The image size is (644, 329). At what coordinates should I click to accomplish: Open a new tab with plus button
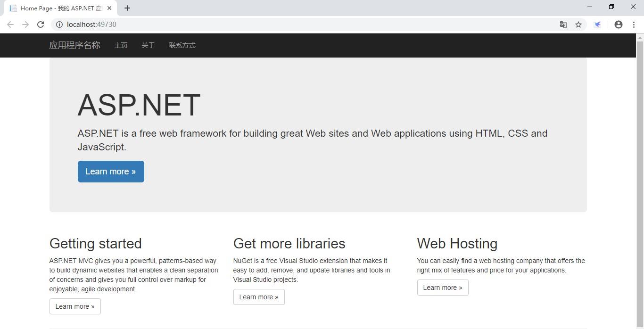click(x=127, y=8)
